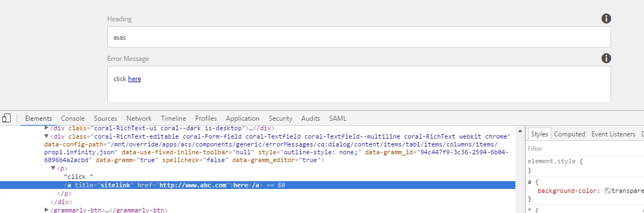Follow the 'here' link in Error Message
Image resolution: width=644 pixels, height=213 pixels.
click(134, 79)
